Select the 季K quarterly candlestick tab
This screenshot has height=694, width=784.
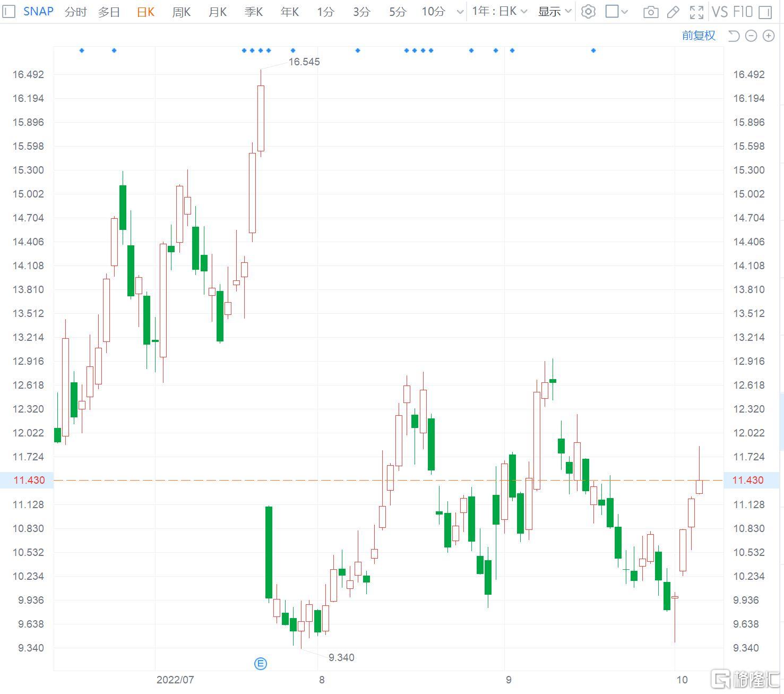point(254,12)
